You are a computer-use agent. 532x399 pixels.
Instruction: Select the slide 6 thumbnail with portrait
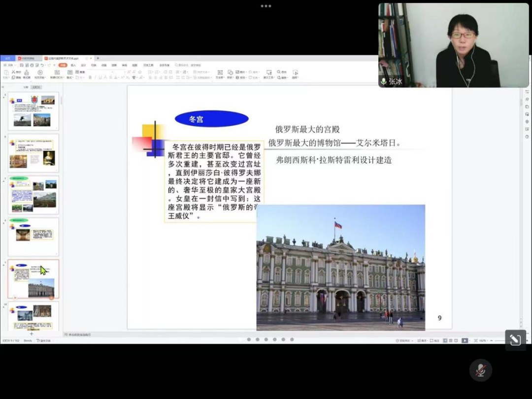(33, 153)
